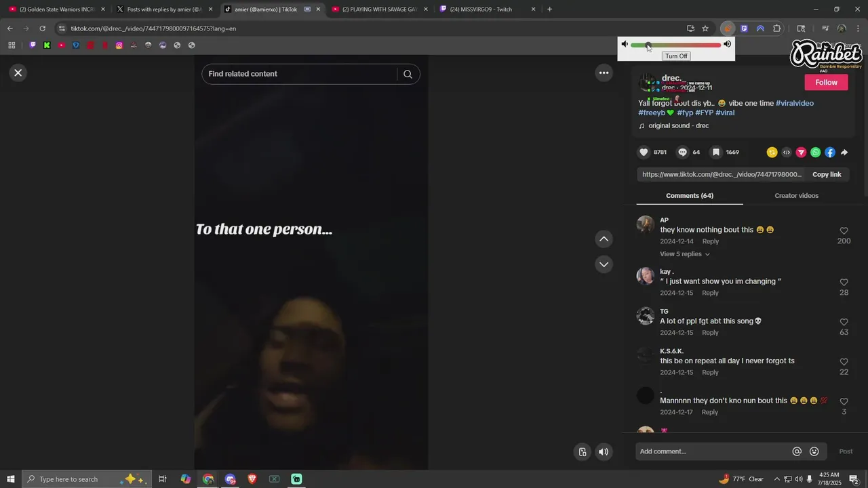Viewport: 868px width, 488px height.
Task: Save video with the bookmark icon
Action: point(715,152)
